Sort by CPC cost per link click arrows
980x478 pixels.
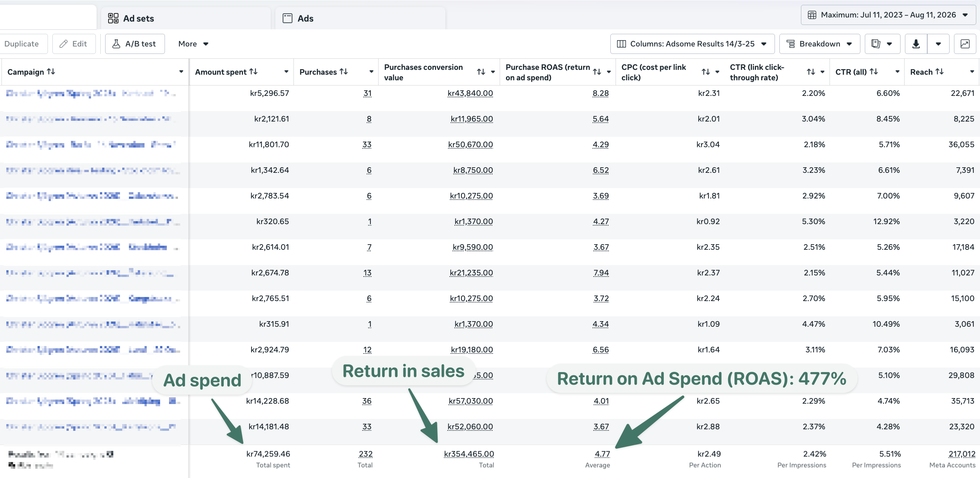coord(706,72)
